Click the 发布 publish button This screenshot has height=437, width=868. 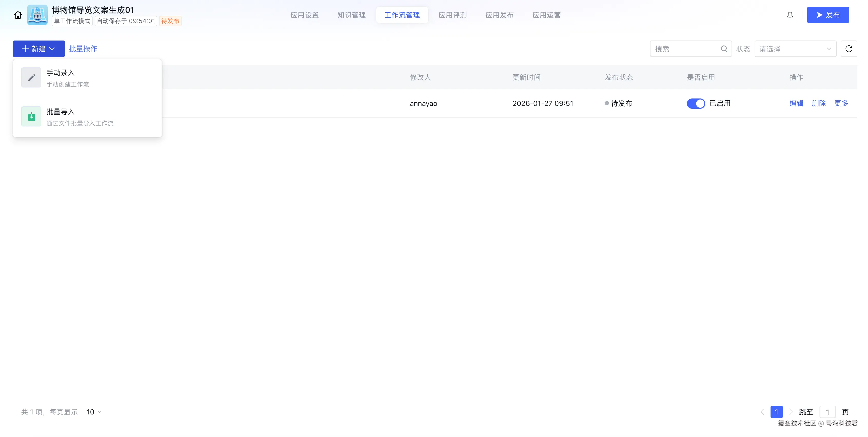tap(827, 15)
